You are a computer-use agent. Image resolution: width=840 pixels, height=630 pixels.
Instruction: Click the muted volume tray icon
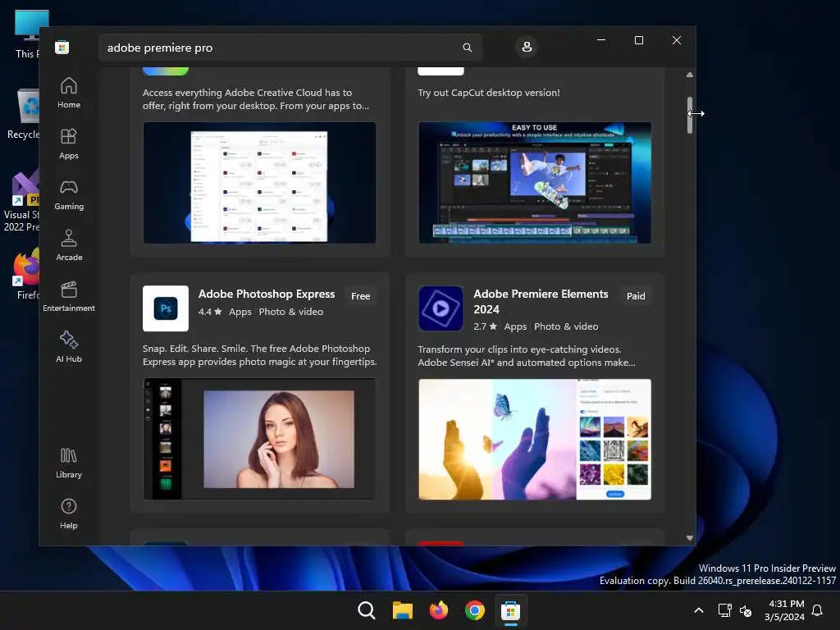pyautogui.click(x=746, y=610)
